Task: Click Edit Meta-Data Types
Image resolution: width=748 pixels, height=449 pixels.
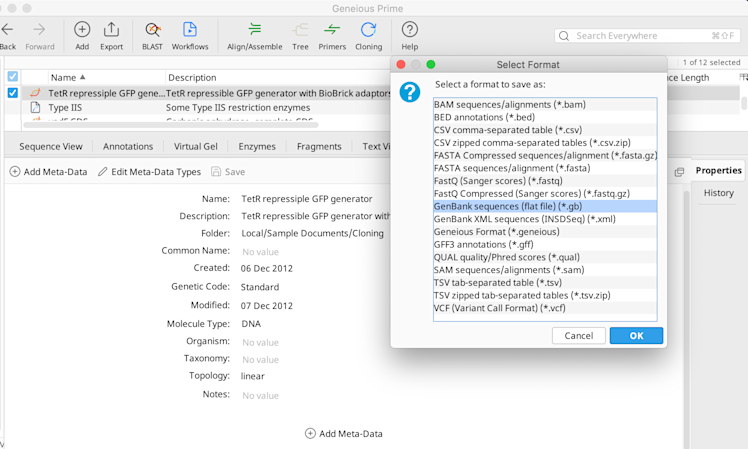Action: (149, 172)
